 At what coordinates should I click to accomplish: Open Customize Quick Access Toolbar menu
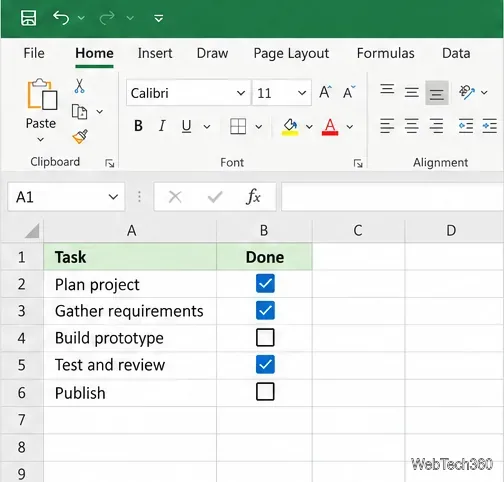pyautogui.click(x=159, y=18)
